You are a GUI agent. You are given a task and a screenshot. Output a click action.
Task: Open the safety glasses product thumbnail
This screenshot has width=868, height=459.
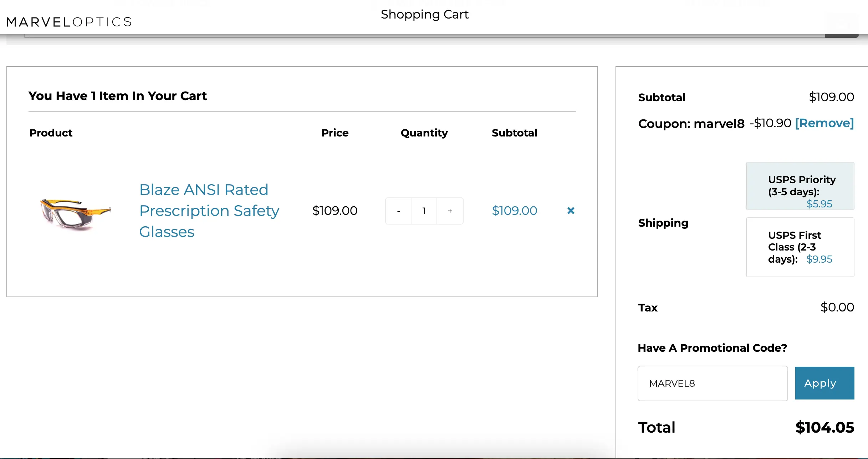click(75, 214)
